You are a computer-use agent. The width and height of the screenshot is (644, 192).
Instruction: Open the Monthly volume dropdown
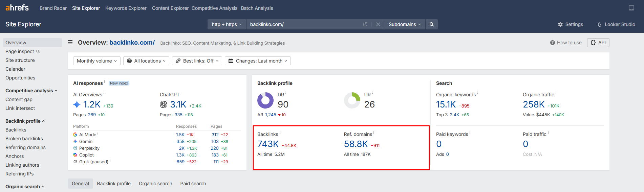97,61
